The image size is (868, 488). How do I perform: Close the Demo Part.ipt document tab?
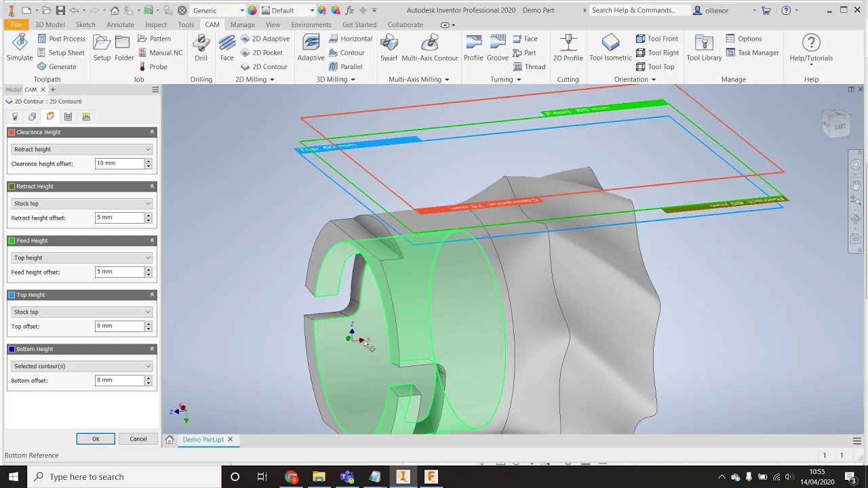pyautogui.click(x=230, y=439)
